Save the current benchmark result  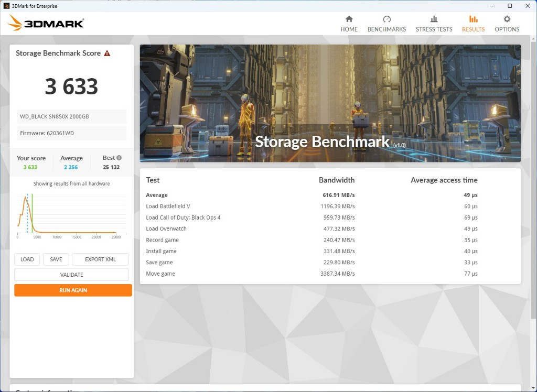56,259
